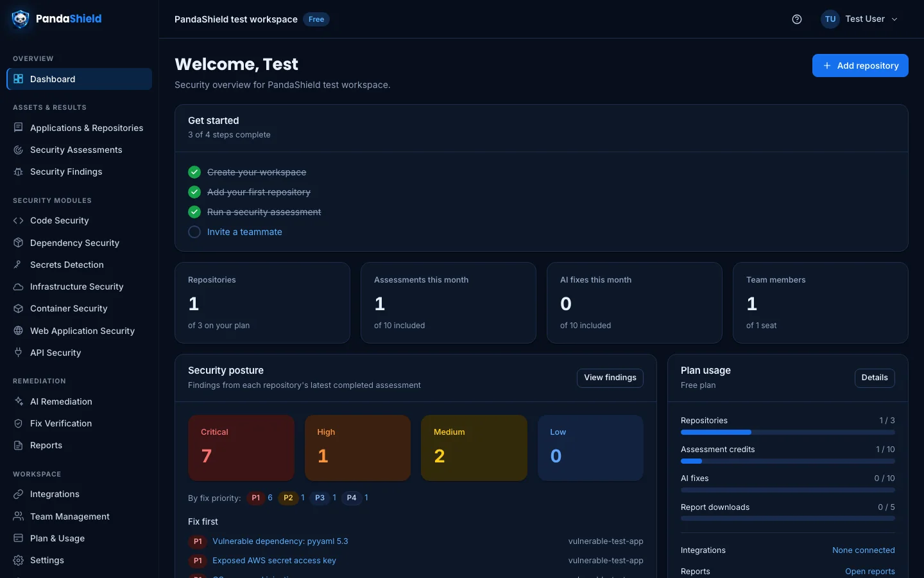
Task: Open 'Exposed AWS secret access key' finding
Action: click(x=275, y=561)
